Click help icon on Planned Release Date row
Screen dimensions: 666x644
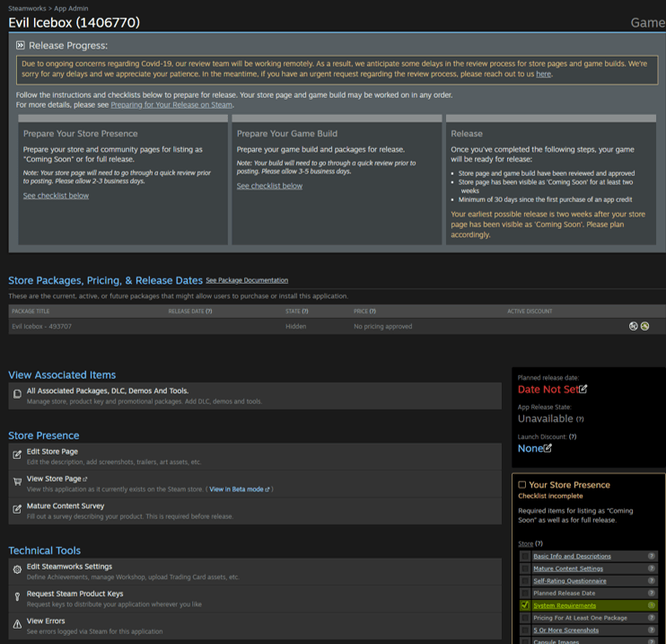coord(651,593)
